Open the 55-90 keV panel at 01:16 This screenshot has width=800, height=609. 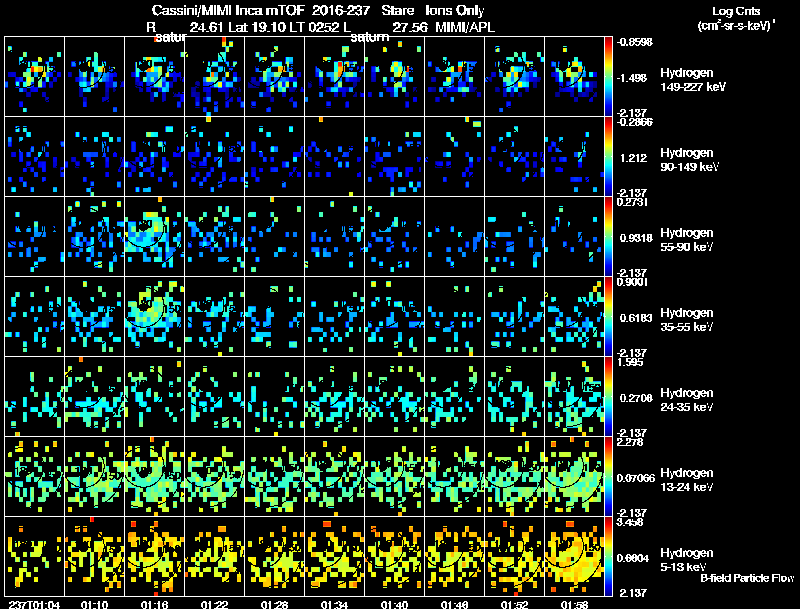click(x=154, y=236)
